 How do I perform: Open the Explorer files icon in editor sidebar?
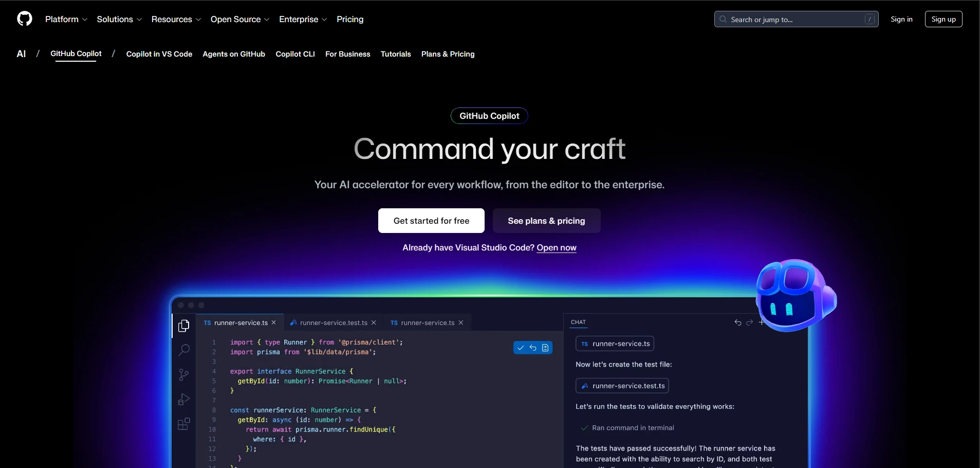point(183,326)
